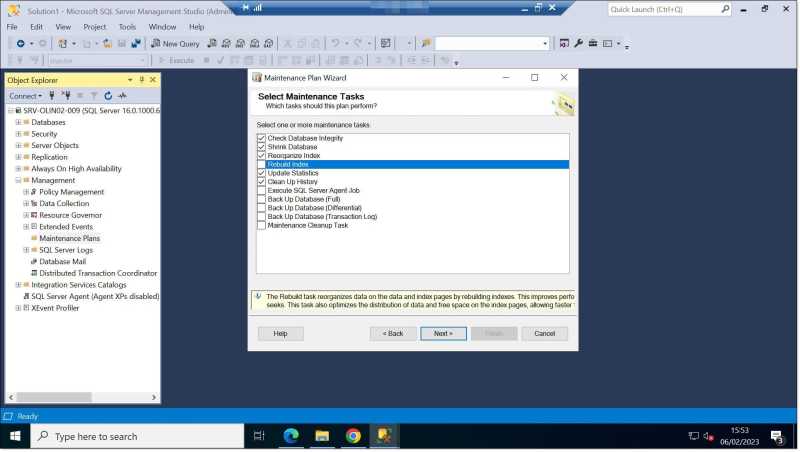Expand the Security node

click(x=18, y=134)
